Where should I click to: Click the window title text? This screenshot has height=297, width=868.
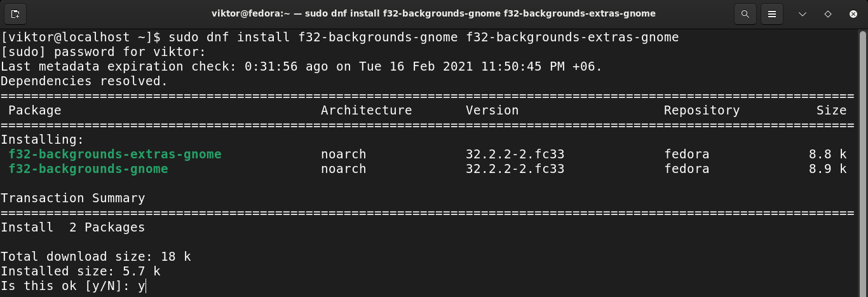click(x=433, y=13)
